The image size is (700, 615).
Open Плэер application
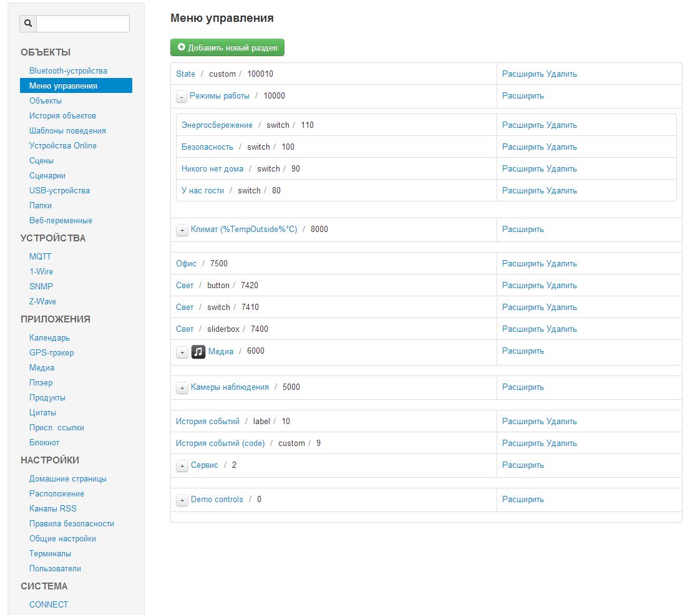tap(41, 382)
